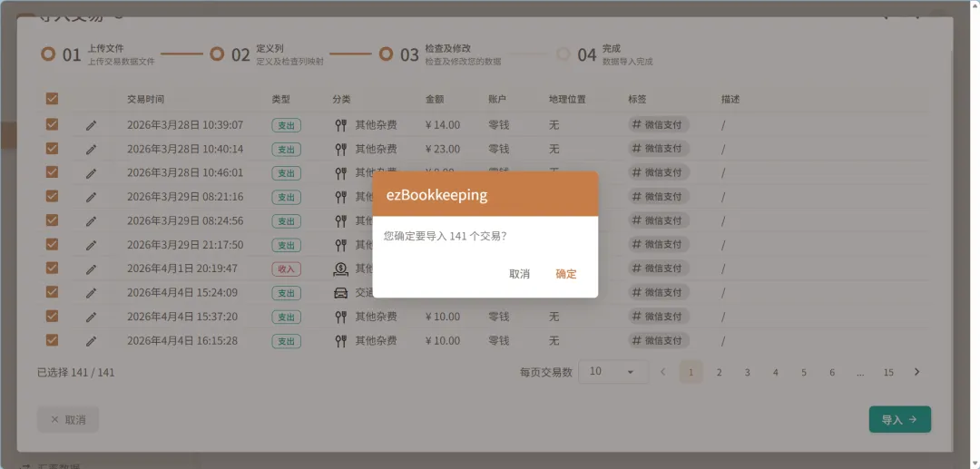Jump to page 15 in pagination
The height and width of the screenshot is (469, 980).
pos(888,372)
